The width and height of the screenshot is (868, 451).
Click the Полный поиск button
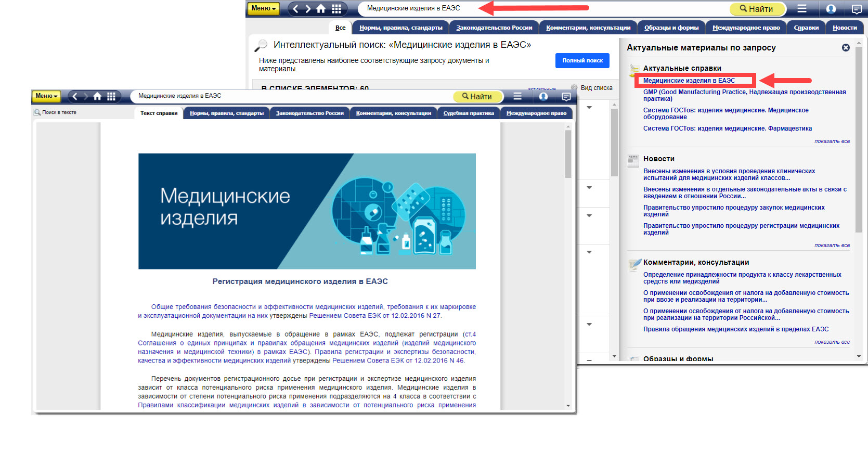coord(582,60)
